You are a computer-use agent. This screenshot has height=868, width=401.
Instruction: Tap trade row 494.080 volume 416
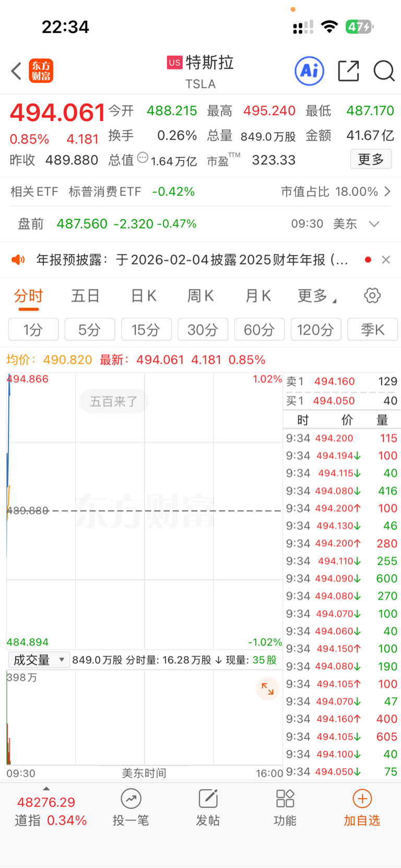point(341,491)
